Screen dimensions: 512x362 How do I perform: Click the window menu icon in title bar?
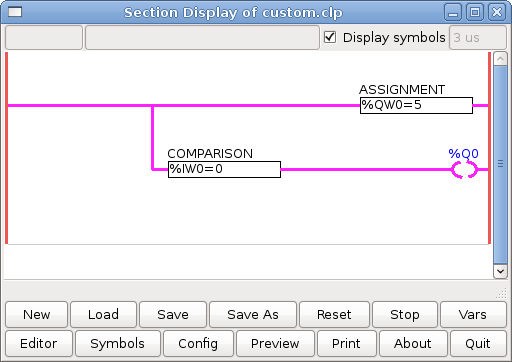pyautogui.click(x=15, y=12)
